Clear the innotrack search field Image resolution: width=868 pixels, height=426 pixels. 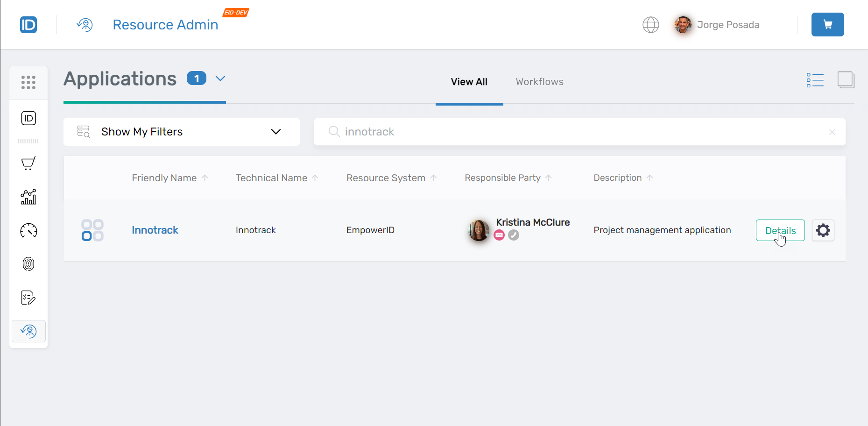coord(832,132)
